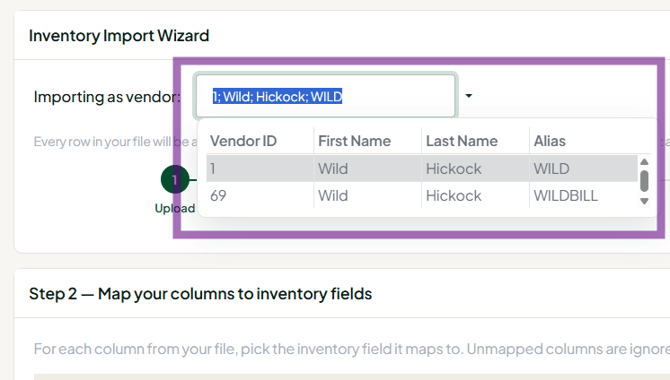Select vendor row with alias WILDBILL
670x380 pixels.
422,196
